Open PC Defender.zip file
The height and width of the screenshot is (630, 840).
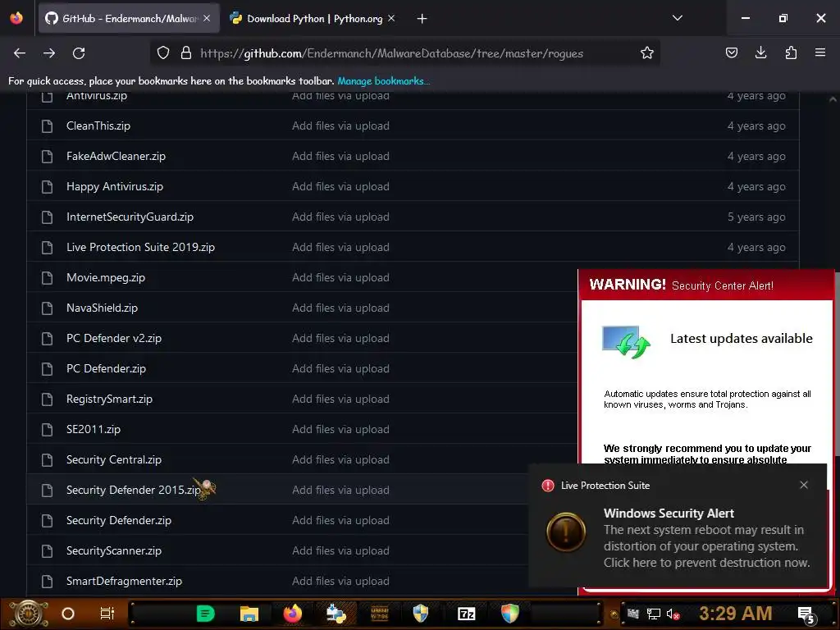pos(106,368)
